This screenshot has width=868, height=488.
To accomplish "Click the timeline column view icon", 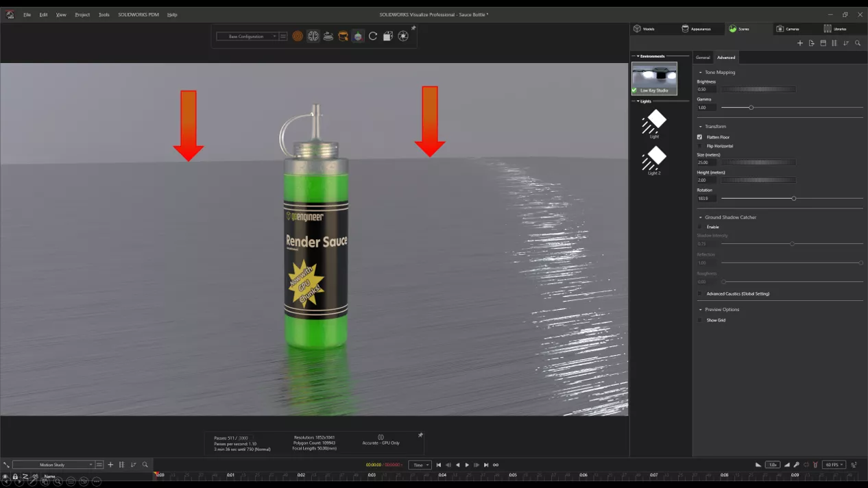I will coord(121,465).
